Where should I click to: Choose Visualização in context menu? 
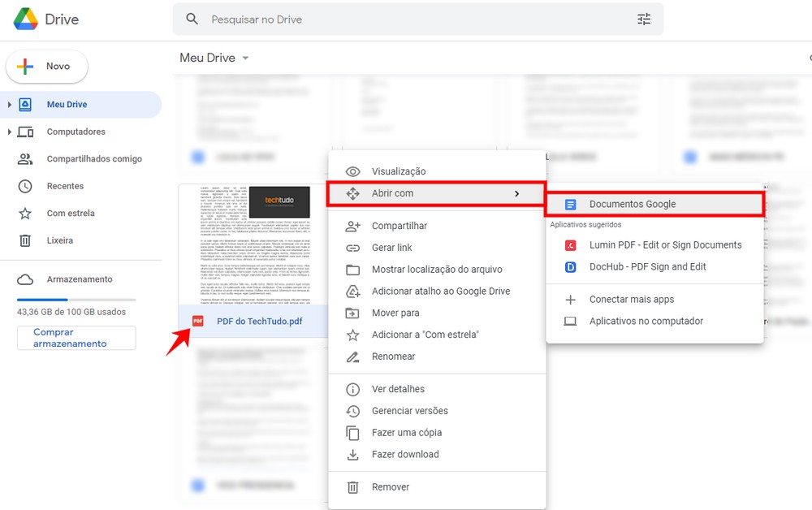coord(437,171)
